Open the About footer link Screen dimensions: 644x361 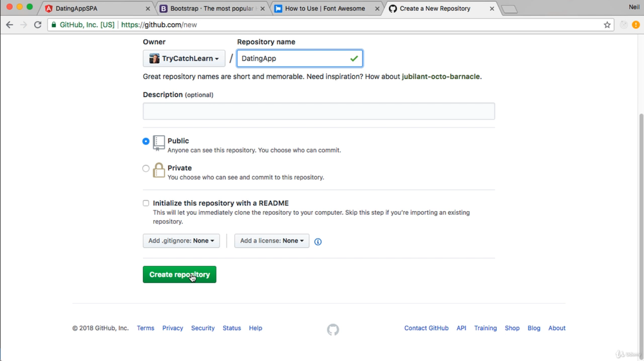pyautogui.click(x=557, y=328)
